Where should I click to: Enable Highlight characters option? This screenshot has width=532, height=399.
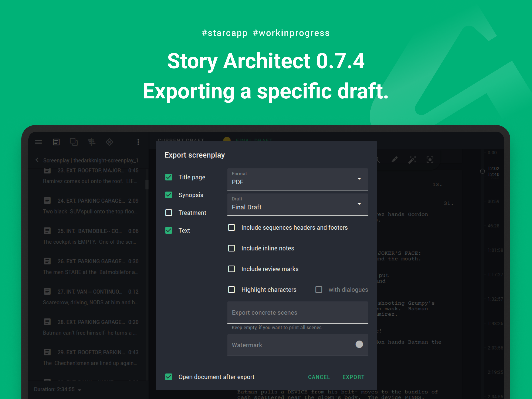[231, 289]
